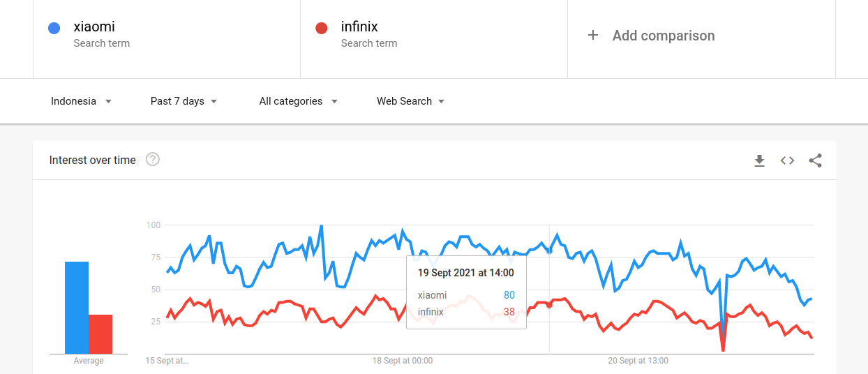Image resolution: width=868 pixels, height=374 pixels.
Task: Click the blue xiaomi average bar
Action: (x=77, y=308)
